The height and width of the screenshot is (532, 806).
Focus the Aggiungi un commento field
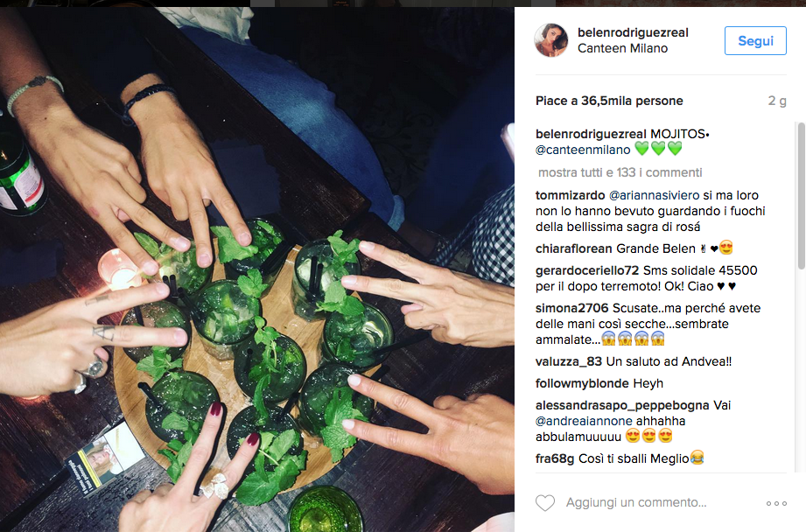(x=636, y=503)
